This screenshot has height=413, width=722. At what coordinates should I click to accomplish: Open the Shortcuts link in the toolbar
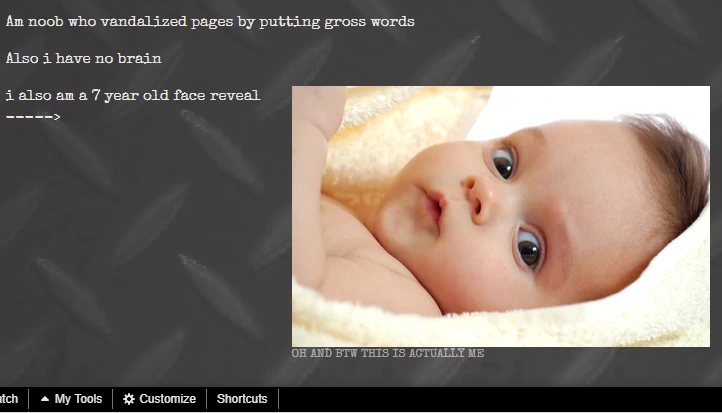point(242,399)
